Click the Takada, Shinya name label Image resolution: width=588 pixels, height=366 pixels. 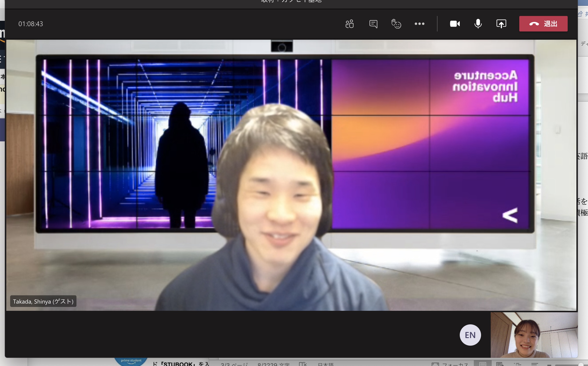point(43,301)
